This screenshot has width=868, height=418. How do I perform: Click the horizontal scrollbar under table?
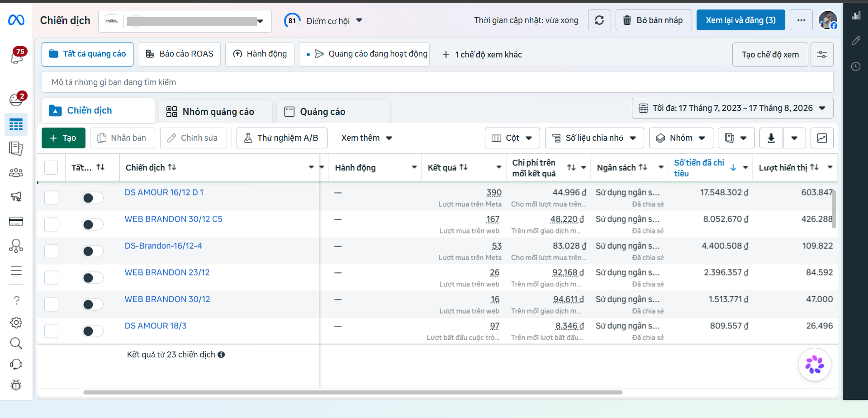(353, 392)
